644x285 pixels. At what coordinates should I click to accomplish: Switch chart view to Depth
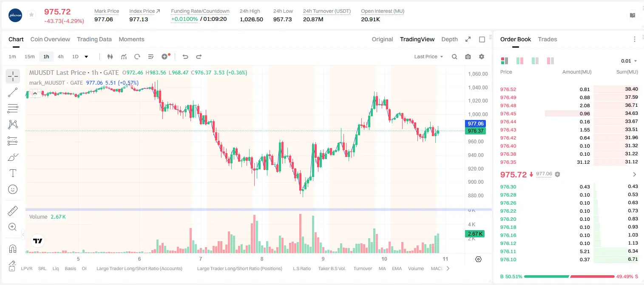449,39
